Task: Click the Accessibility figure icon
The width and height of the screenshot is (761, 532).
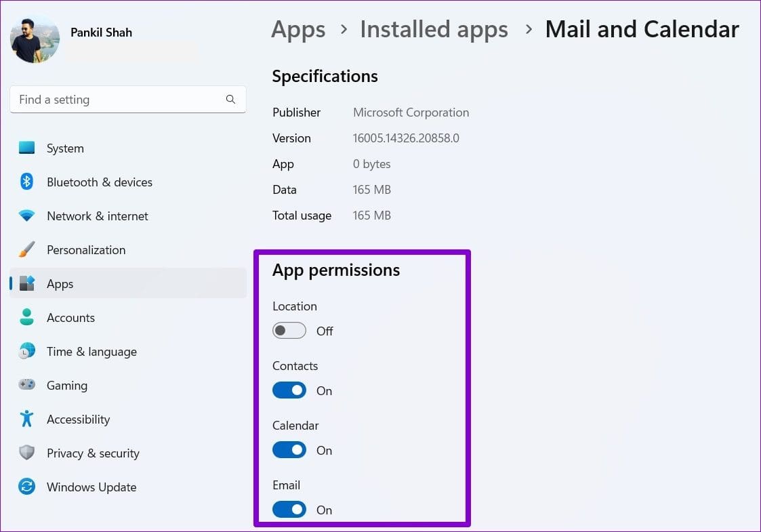Action: tap(26, 418)
